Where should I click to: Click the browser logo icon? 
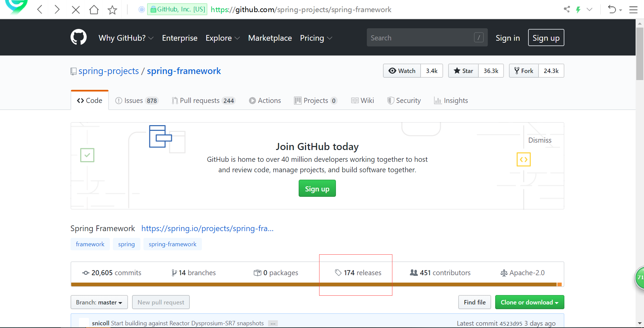16,7
